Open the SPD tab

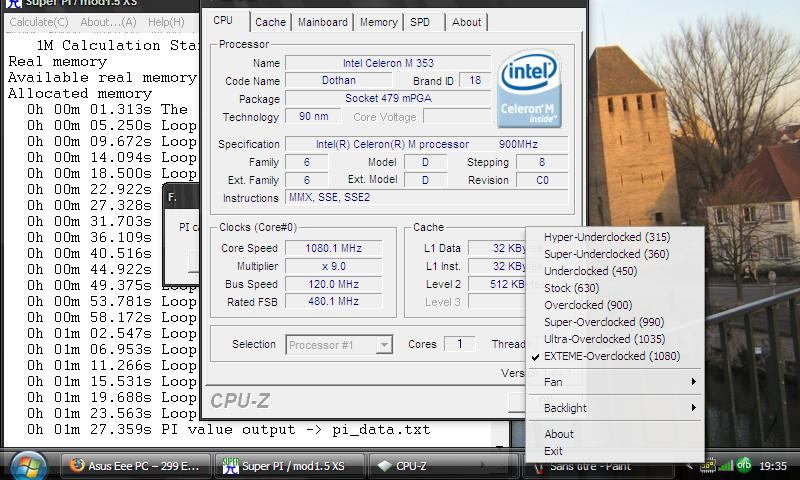[x=420, y=22]
